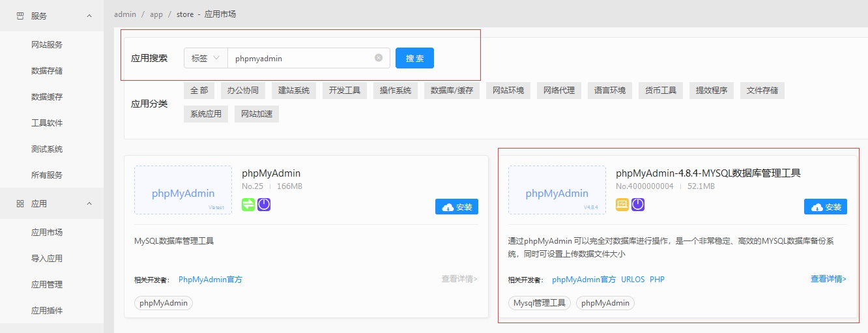
Task: Open the PHP developer link
Action: 657,280
